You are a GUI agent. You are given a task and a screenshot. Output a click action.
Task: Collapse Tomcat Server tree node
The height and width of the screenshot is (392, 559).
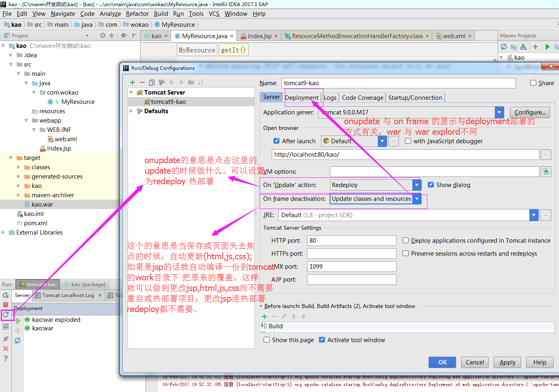(131, 93)
